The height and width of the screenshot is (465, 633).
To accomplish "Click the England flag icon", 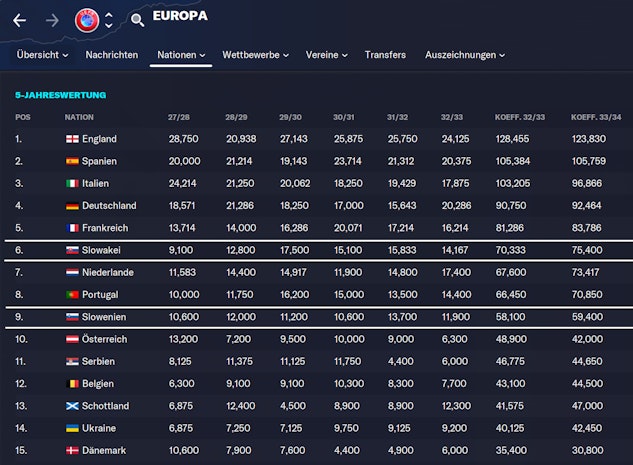I will (x=72, y=138).
